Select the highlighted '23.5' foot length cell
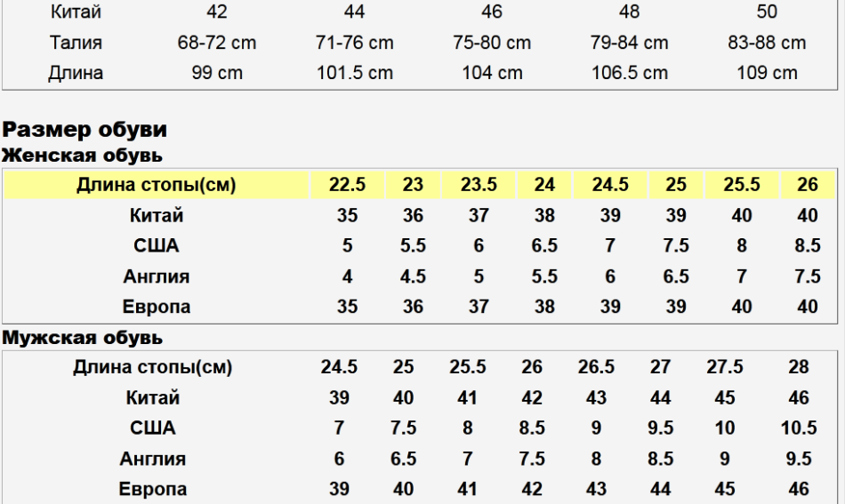845x504 pixels. click(x=479, y=185)
